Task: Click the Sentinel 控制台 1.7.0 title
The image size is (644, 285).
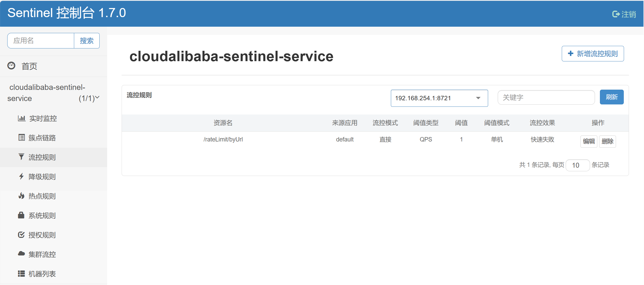Action: (x=67, y=13)
